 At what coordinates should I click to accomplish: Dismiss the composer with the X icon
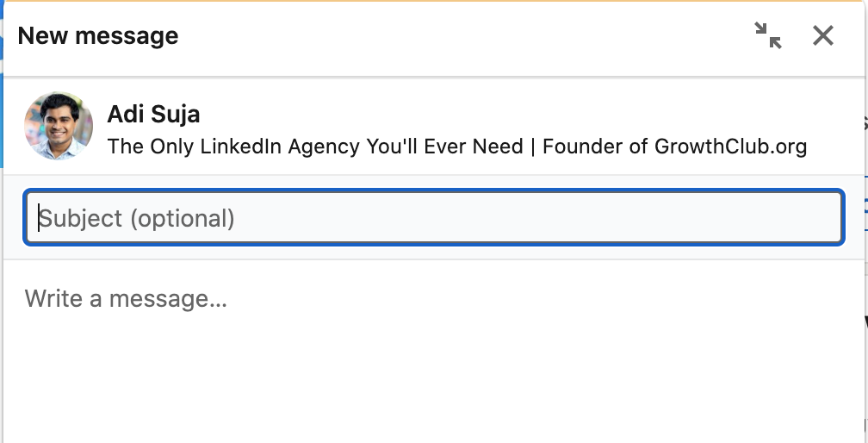point(823,36)
